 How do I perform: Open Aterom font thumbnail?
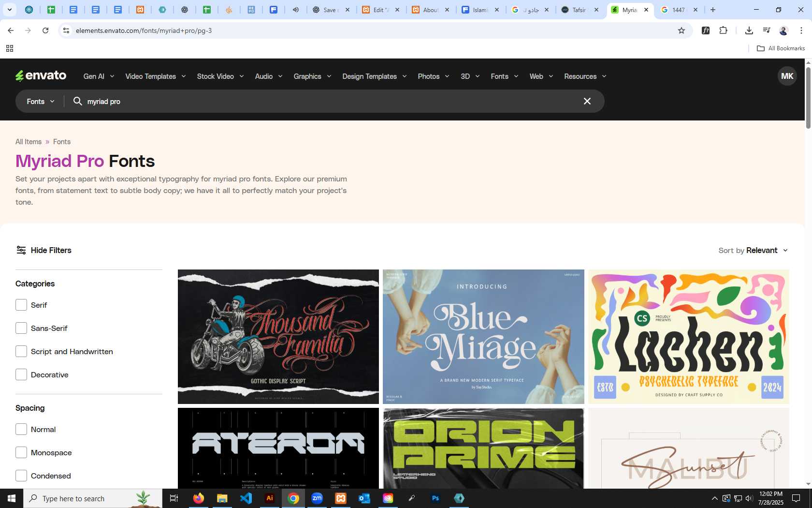click(x=278, y=448)
